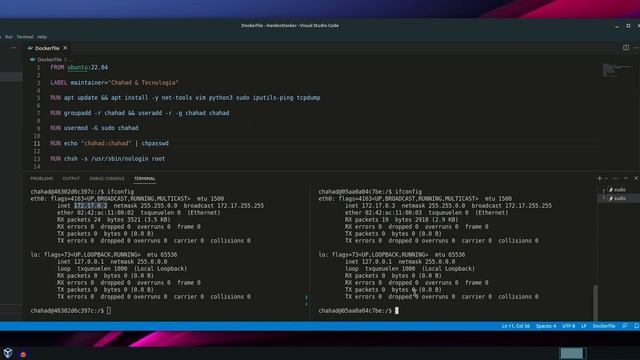
Task: Open terminal panel more actions
Action: (616, 178)
